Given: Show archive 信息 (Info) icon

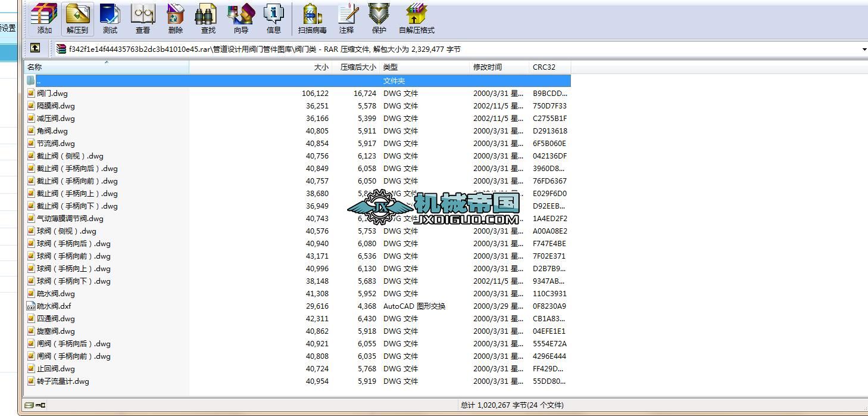Looking at the screenshot, I should pos(273,18).
